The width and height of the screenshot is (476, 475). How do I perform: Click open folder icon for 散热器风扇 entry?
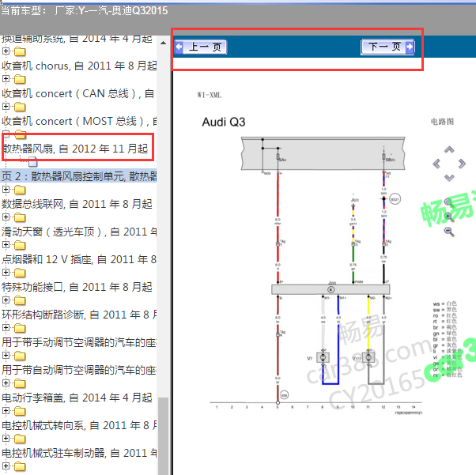(20, 133)
